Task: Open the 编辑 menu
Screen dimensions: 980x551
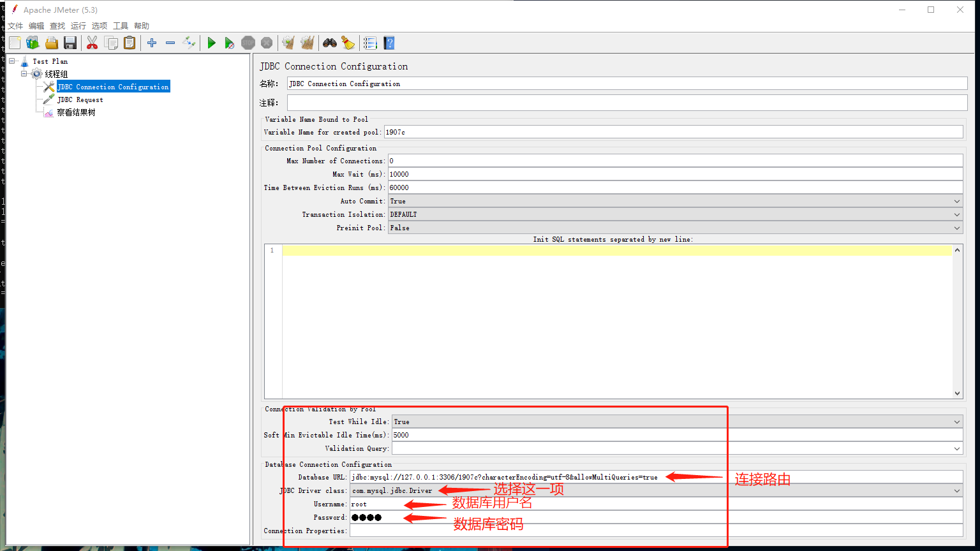Action: (x=36, y=26)
